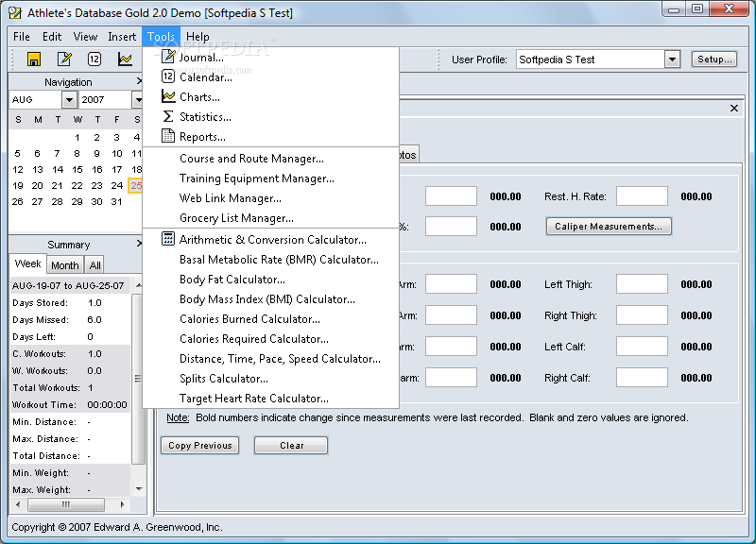This screenshot has height=544, width=756.
Task: Open the File menu
Action: pyautogui.click(x=22, y=37)
